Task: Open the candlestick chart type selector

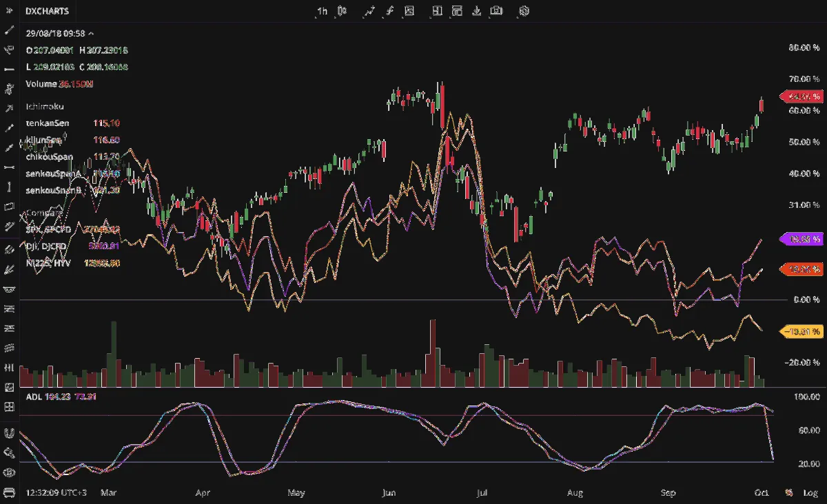Action: tap(343, 11)
